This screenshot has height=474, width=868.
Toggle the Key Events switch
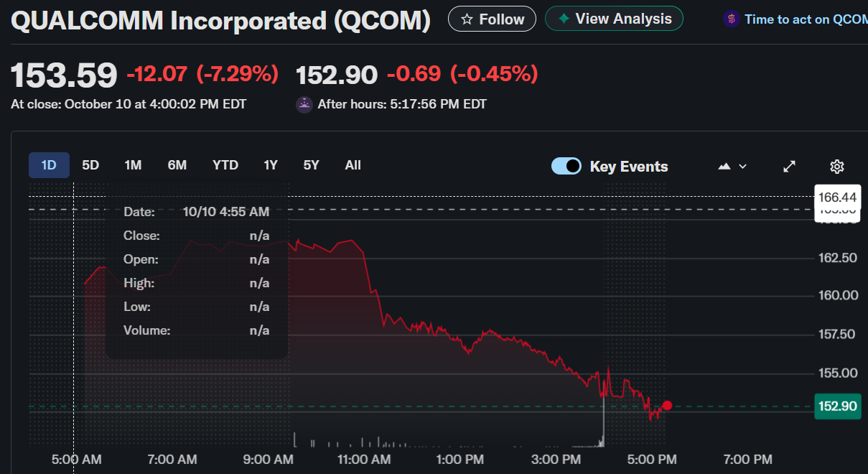(x=566, y=167)
